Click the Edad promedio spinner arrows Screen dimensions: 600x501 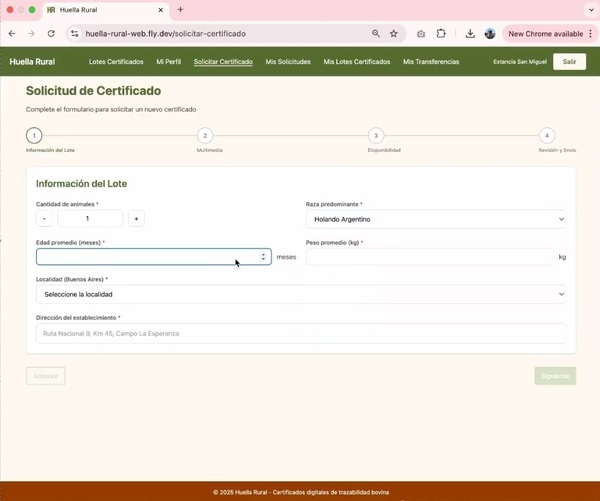[x=263, y=257]
